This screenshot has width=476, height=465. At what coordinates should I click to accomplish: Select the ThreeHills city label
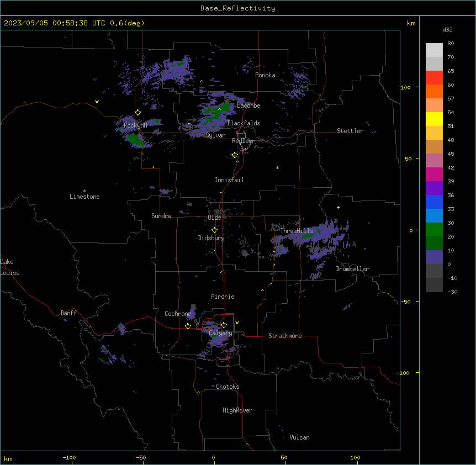pyautogui.click(x=297, y=231)
